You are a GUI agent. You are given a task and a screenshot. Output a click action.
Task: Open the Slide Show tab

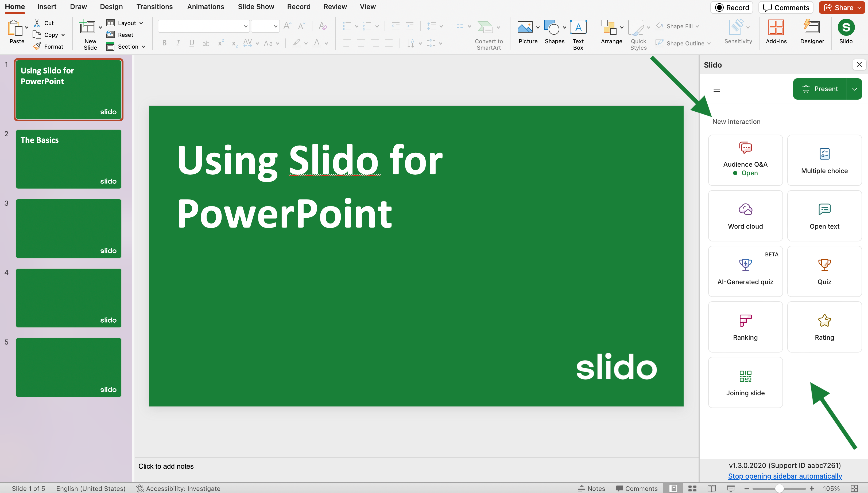(256, 7)
